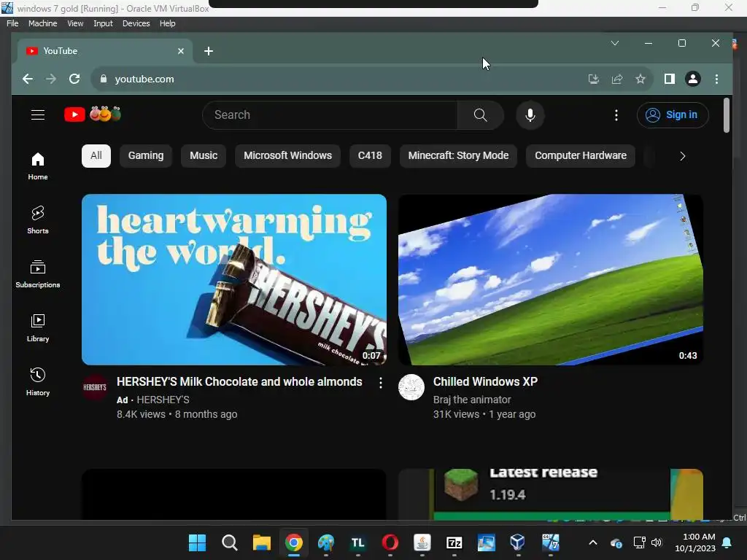The image size is (747, 560).
Task: Click the YouTube page vertical scrollbar
Action: 727,114
